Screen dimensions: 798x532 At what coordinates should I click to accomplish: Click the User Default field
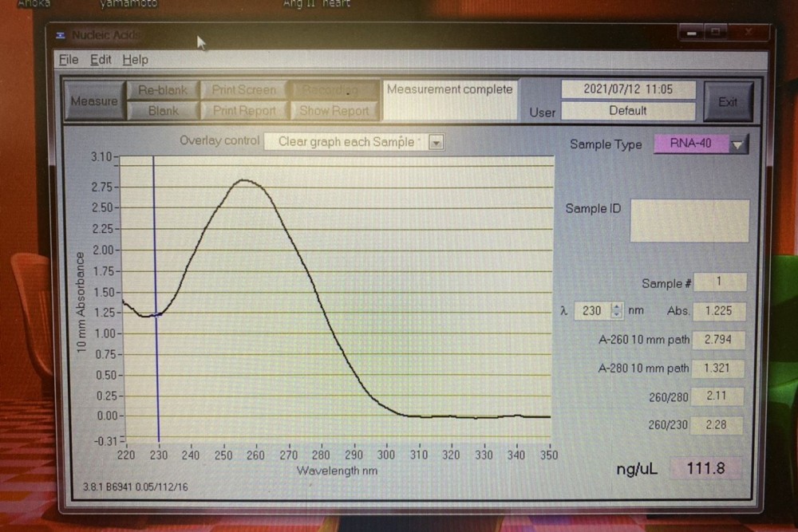[x=627, y=111]
